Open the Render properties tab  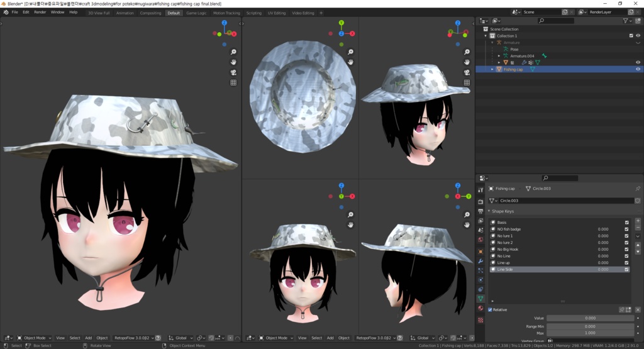480,202
